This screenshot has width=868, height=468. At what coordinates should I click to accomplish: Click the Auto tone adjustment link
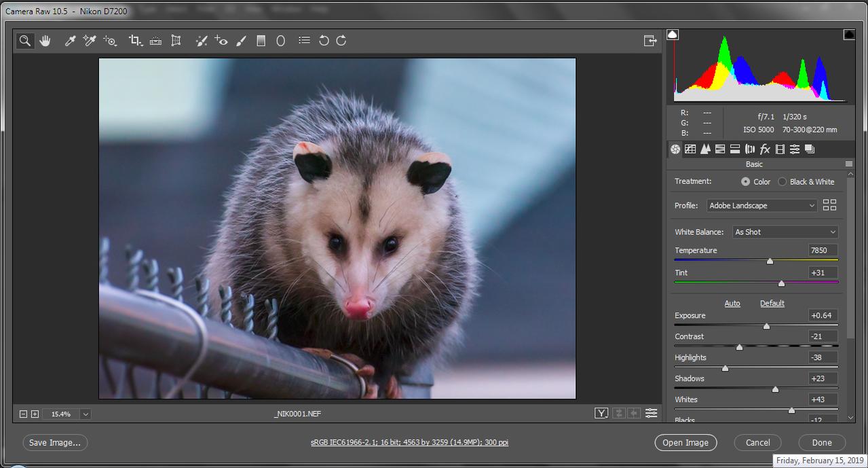(732, 304)
